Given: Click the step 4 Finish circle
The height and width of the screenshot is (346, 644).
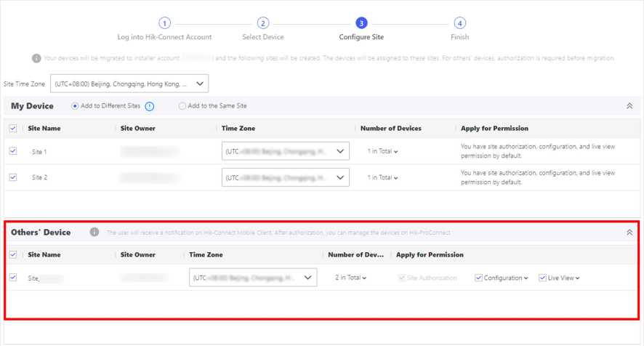Looking at the screenshot, I should (x=459, y=23).
